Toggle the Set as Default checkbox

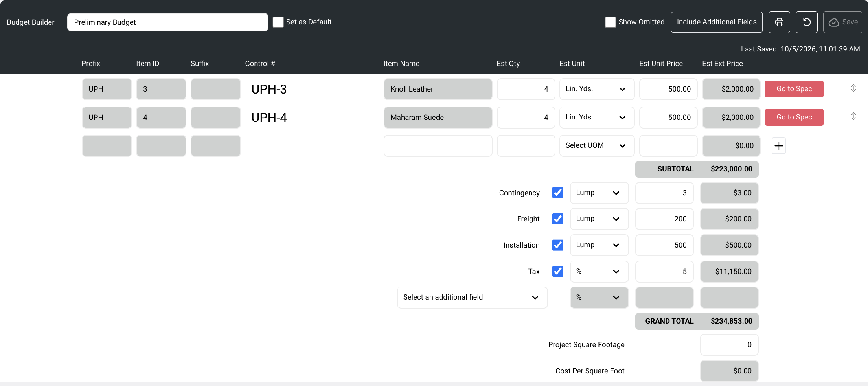278,22
